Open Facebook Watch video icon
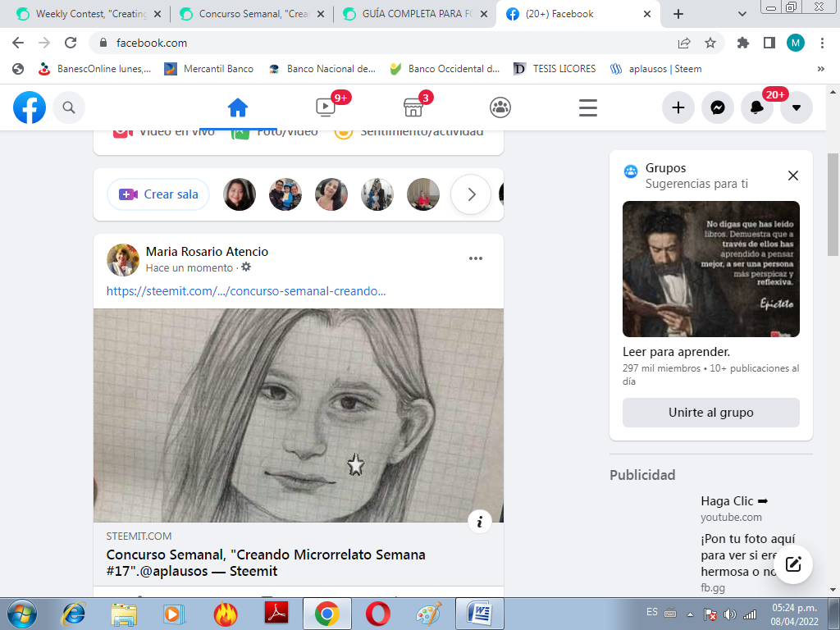 click(326, 107)
